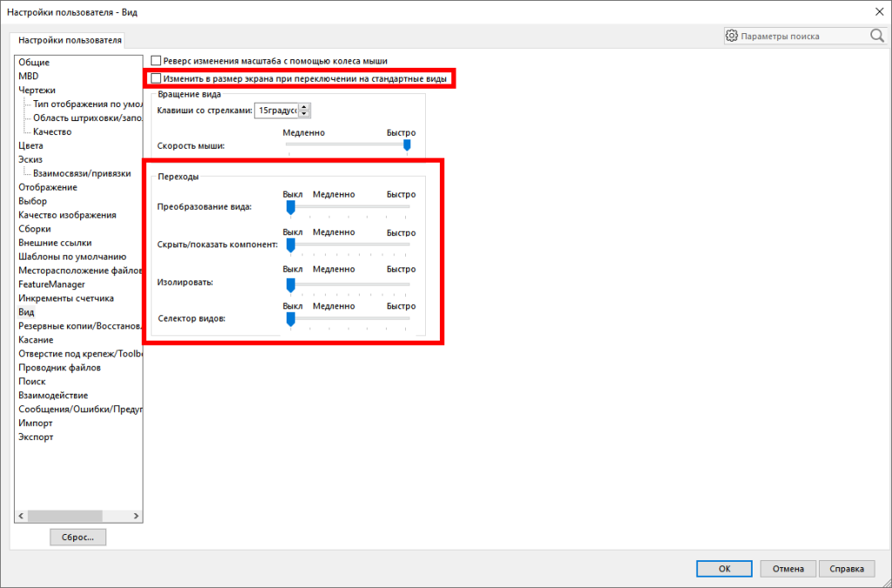Click the tree scrollbar right arrow
Image resolution: width=892 pixels, height=588 pixels.
[135, 516]
